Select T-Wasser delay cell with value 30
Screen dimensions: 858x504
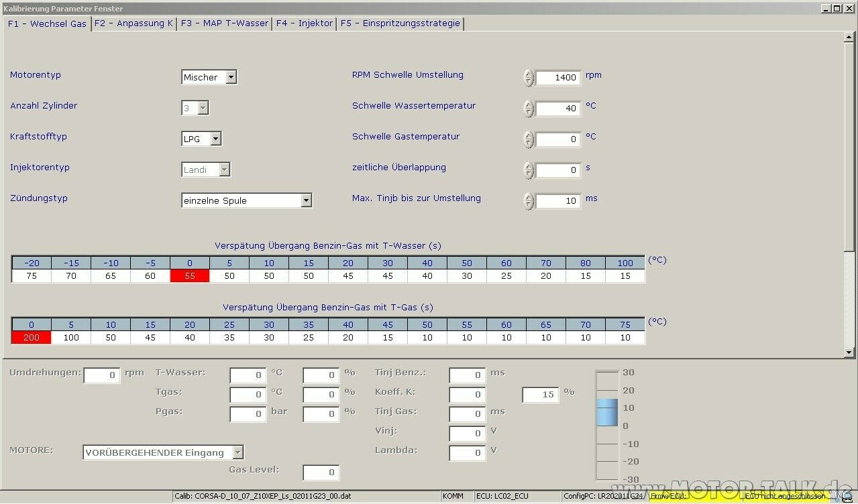pyautogui.click(x=467, y=275)
